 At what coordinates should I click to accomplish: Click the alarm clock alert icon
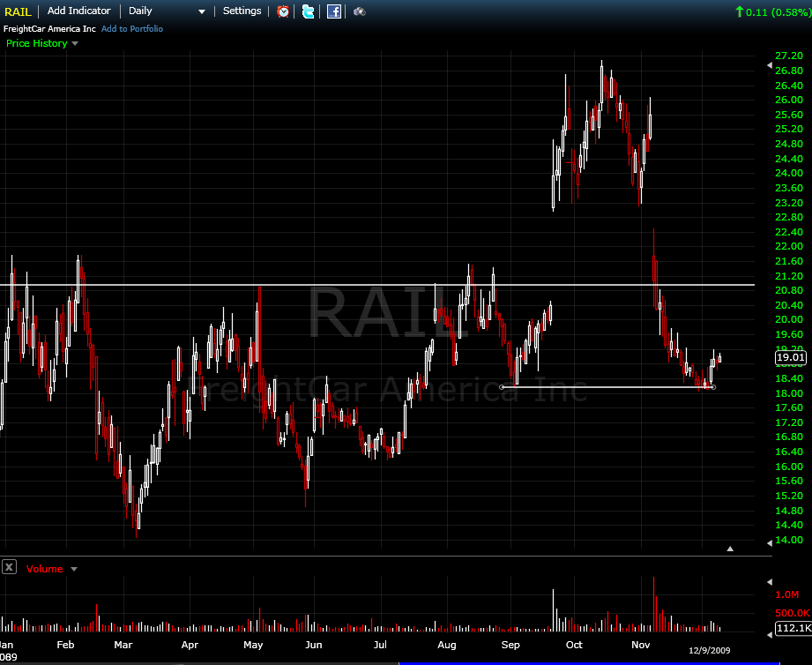283,11
